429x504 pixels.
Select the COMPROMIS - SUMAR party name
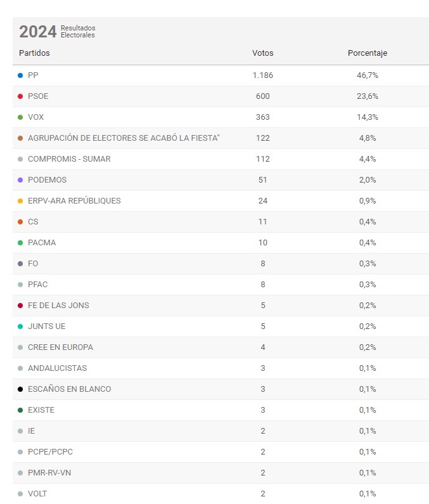69,159
